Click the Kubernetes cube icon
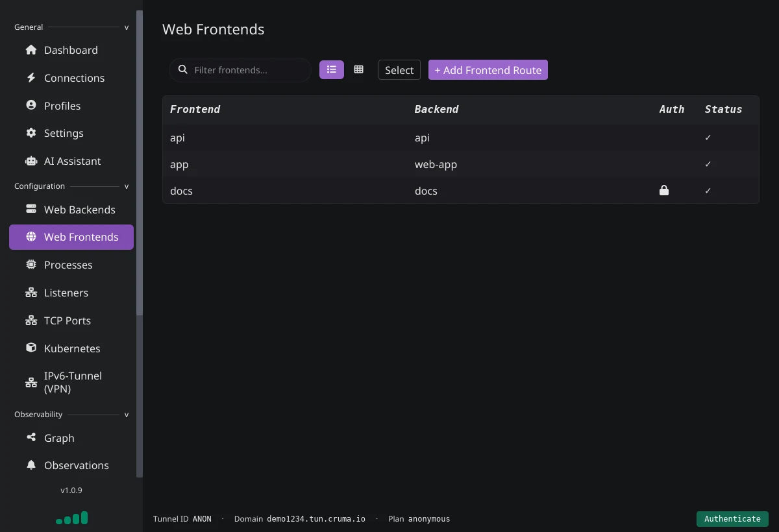Image resolution: width=779 pixels, height=532 pixels. point(31,348)
